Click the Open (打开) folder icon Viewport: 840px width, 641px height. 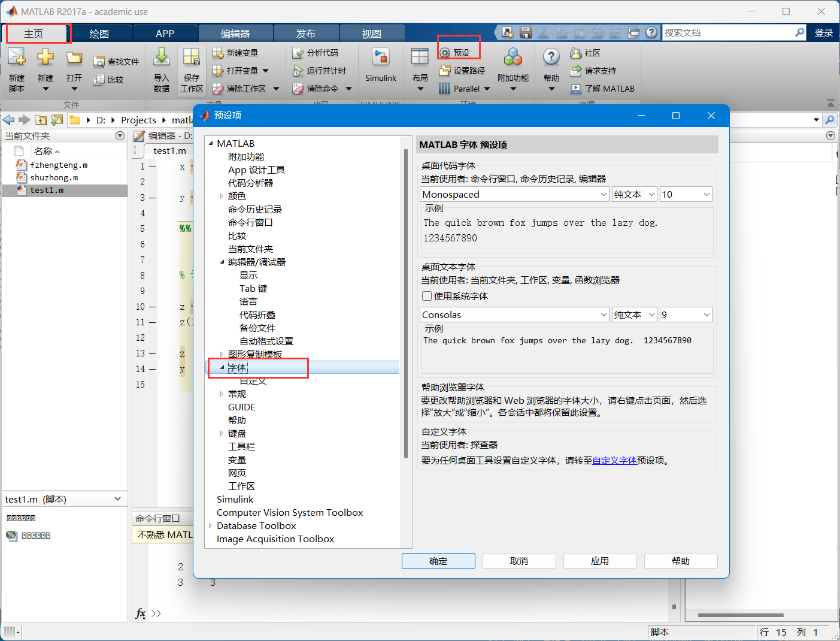74,58
